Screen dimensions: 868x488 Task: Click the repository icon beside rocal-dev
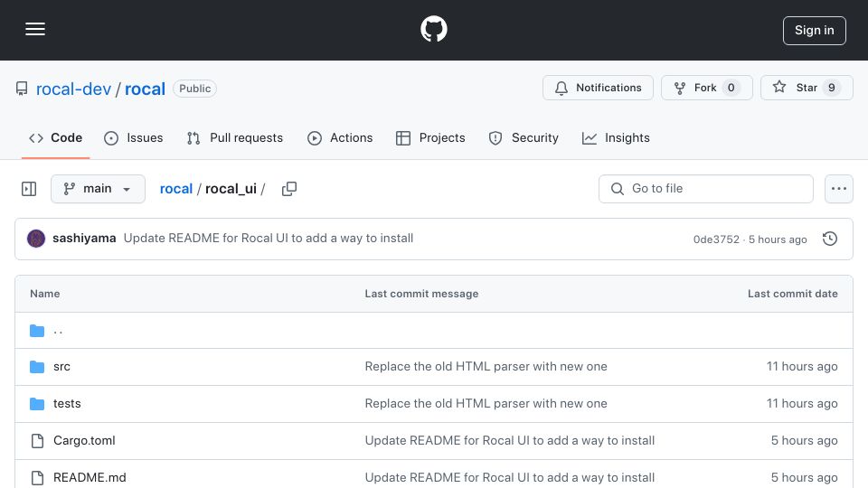click(22, 89)
